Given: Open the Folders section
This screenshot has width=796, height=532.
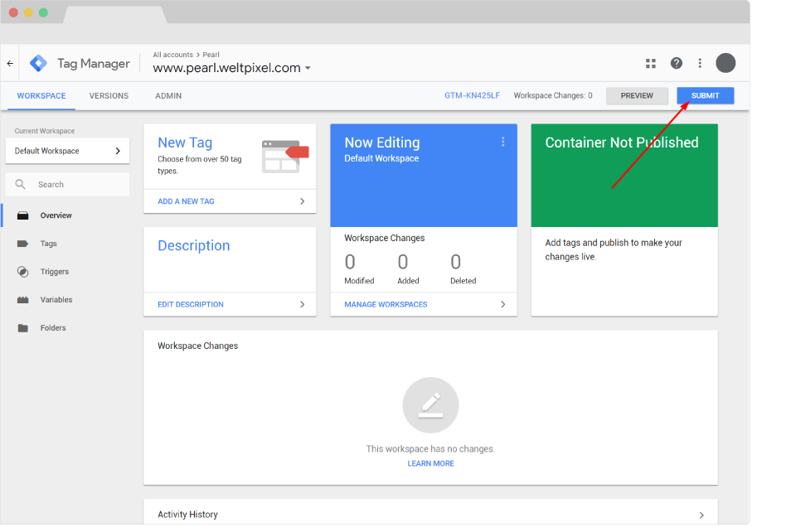Looking at the screenshot, I should (x=52, y=327).
